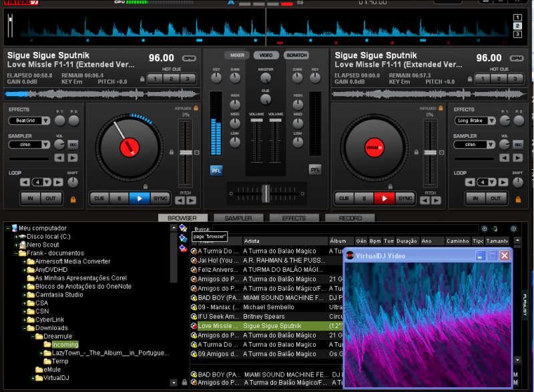Screen dimensions: 534x392
Task: Toggle sampler REC on the left deck
Action: pyautogui.click(x=73, y=145)
